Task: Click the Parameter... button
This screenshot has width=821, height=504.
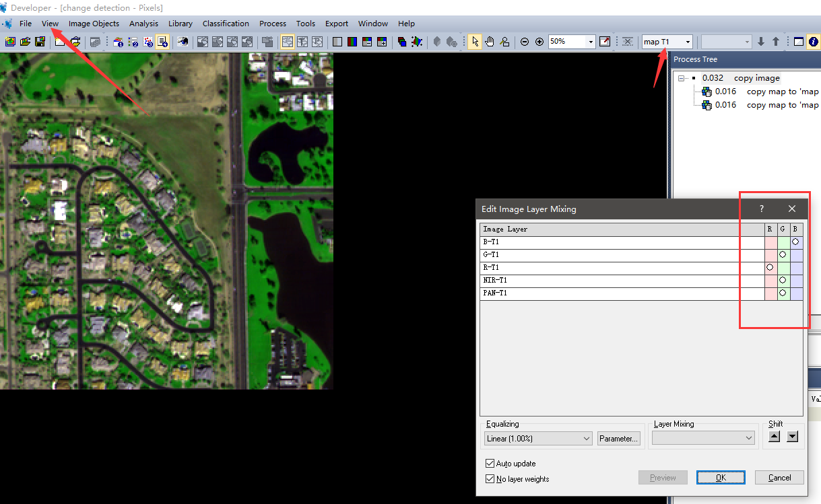Action: (x=618, y=438)
